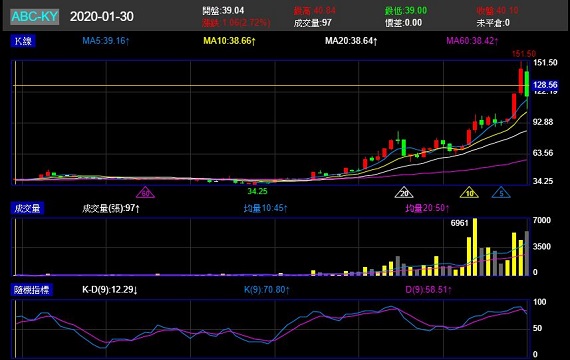
Task: Click the D(9):58.51 stochastic value
Action: coord(429,290)
